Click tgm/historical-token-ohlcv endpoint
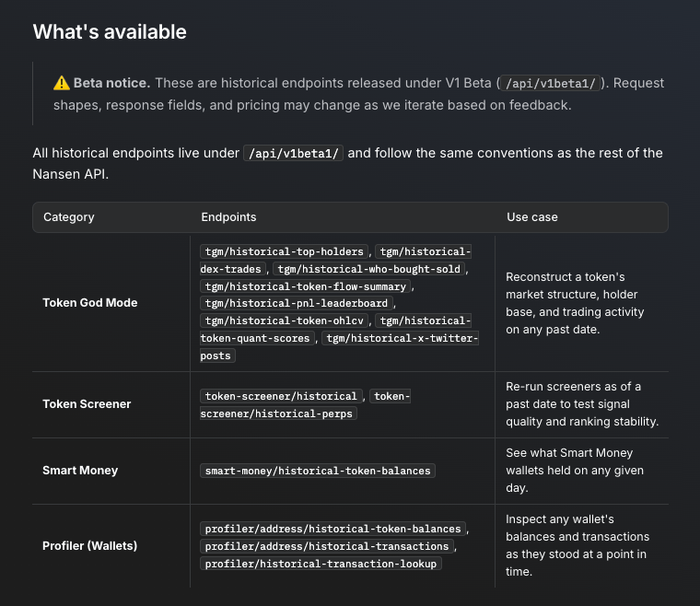This screenshot has height=606, width=700. coord(284,320)
